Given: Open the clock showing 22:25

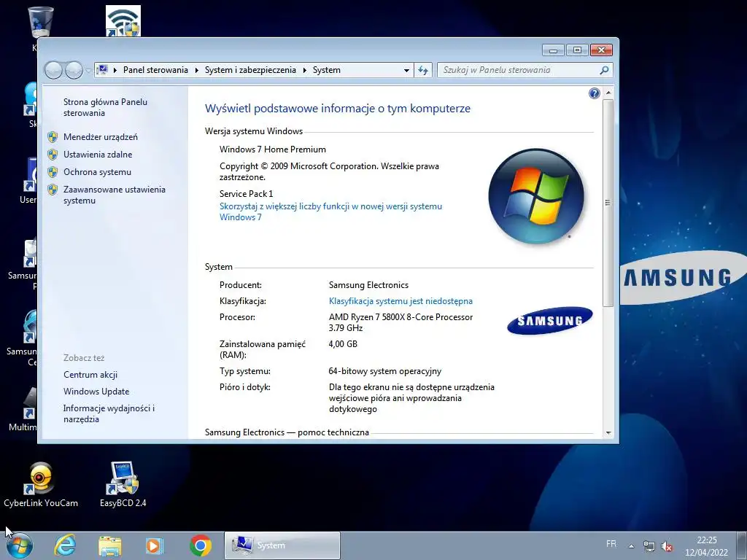Looking at the screenshot, I should point(706,546).
